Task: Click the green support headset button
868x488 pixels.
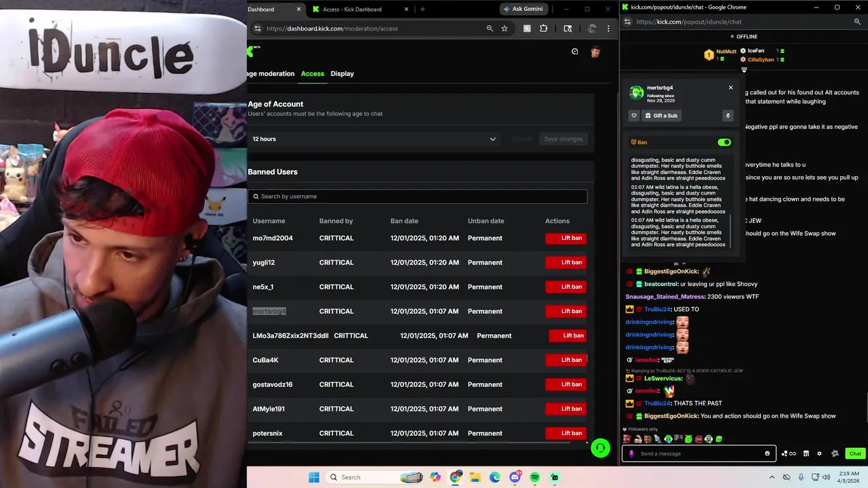Action: point(600,448)
